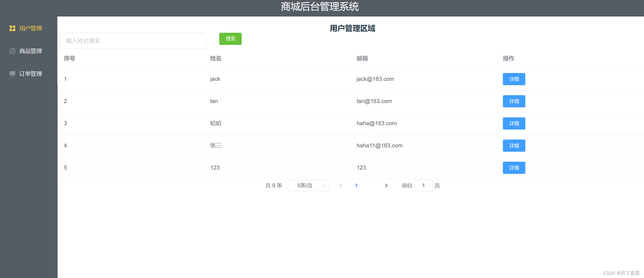Open 详情 for user jack
The image size is (644, 278).
click(x=514, y=79)
